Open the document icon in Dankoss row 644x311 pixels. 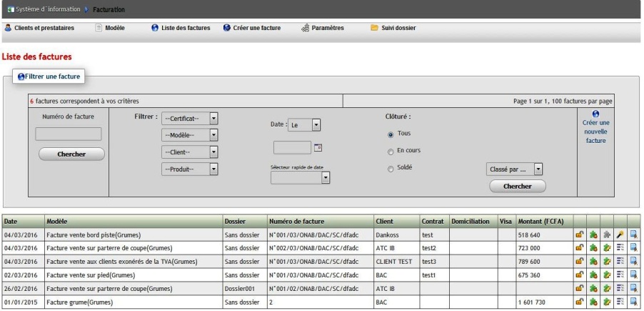coord(634,235)
